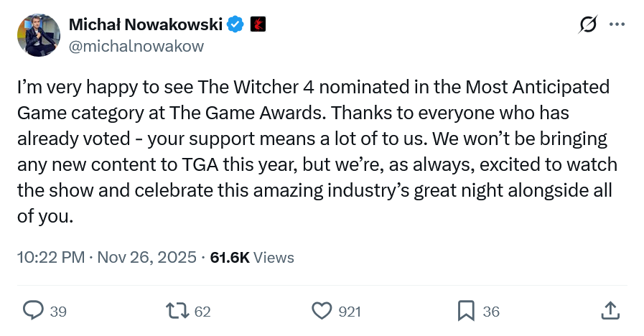Like the post with the heart icon
644x336 pixels.
pyautogui.click(x=321, y=310)
